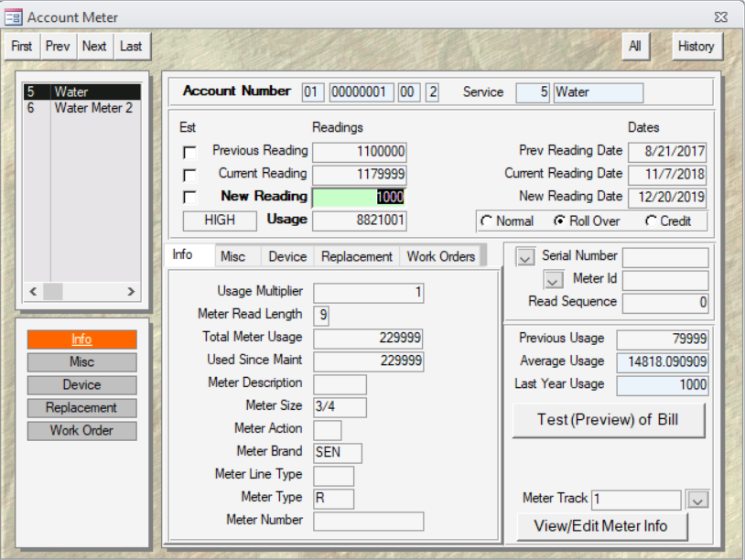Expand the Meter Id dropdown

click(x=555, y=280)
